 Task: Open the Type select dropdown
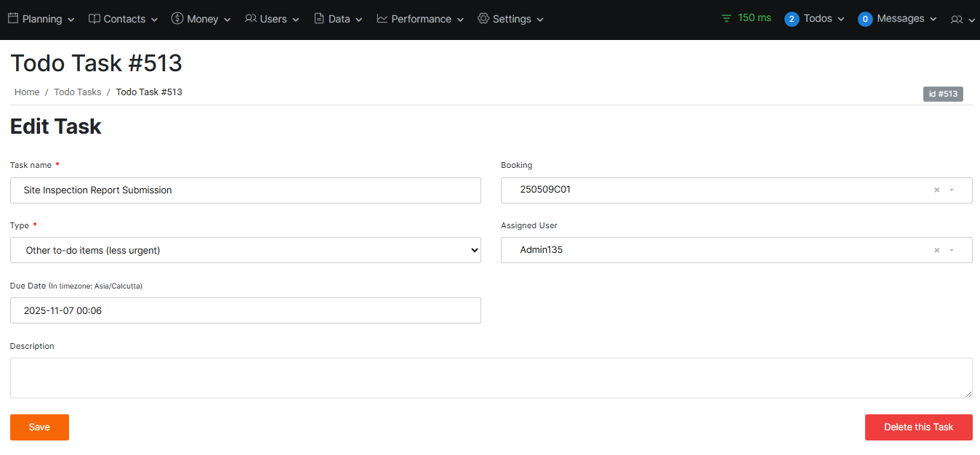[x=245, y=250]
